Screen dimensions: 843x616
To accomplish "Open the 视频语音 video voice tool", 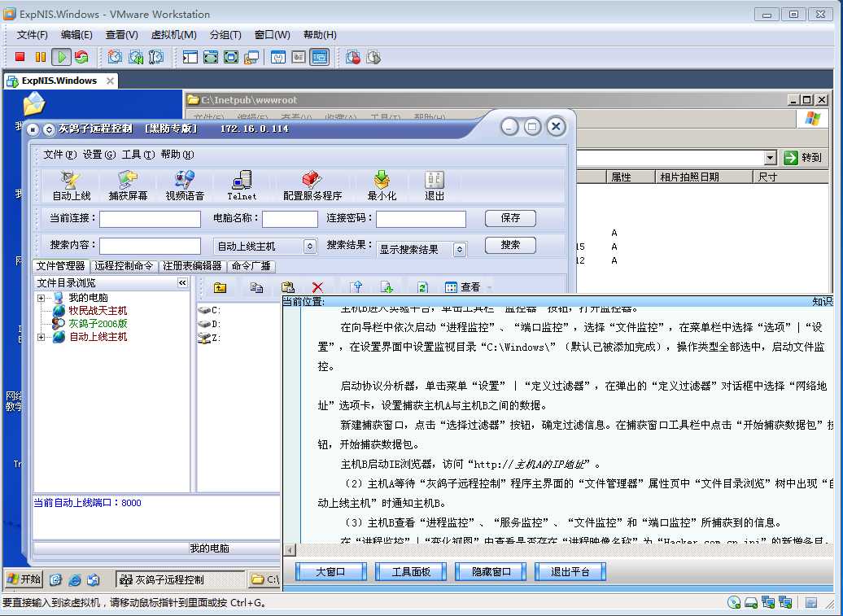I will (185, 186).
